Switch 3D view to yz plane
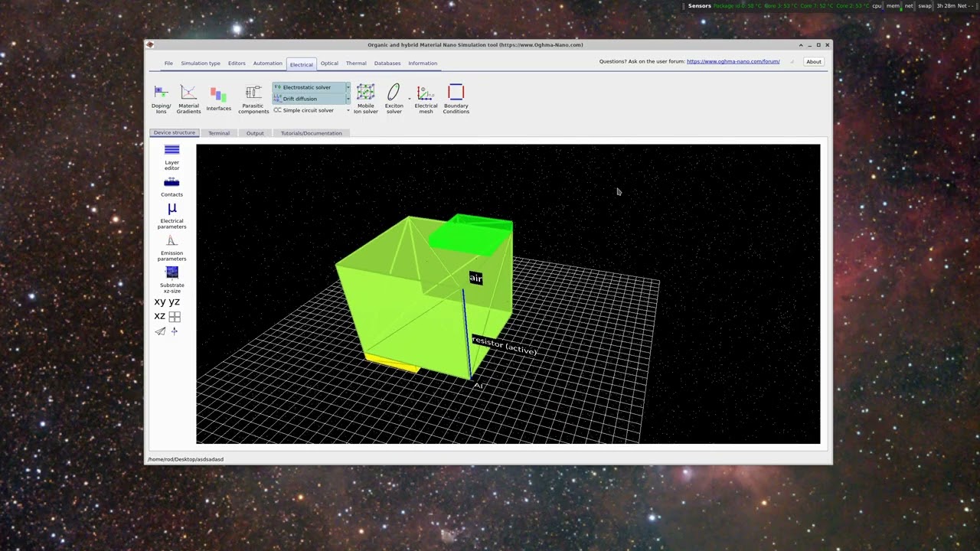 pyautogui.click(x=174, y=302)
